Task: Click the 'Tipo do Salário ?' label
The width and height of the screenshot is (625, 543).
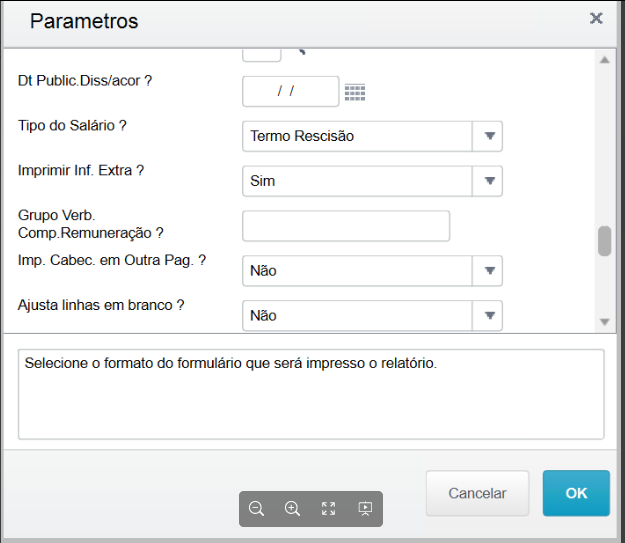Action: tap(72, 126)
